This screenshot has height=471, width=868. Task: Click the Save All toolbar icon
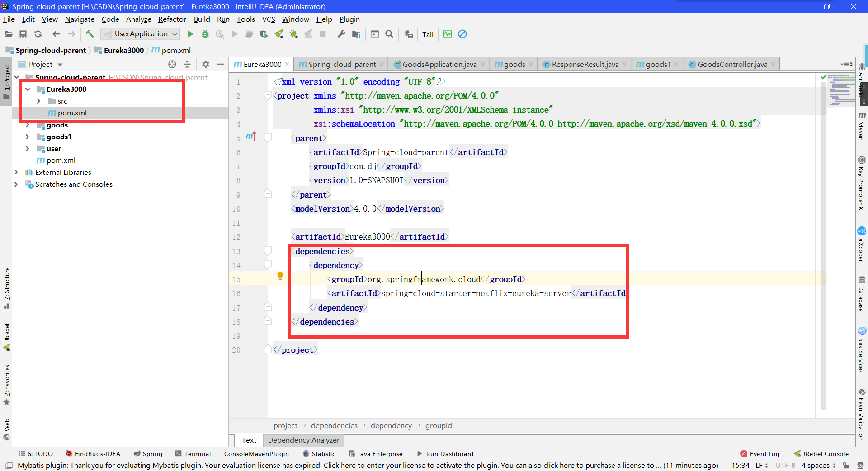tap(23, 34)
